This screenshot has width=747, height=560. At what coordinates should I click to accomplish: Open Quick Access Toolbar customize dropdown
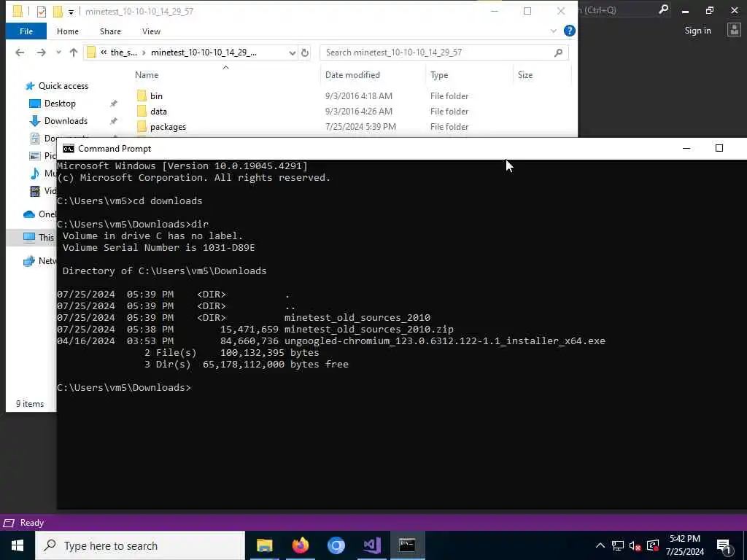point(71,12)
